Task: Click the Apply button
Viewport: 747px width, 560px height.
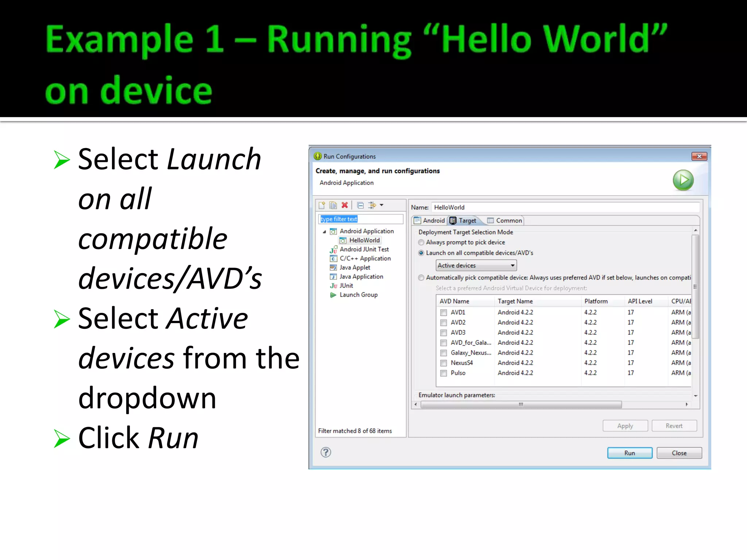Action: click(x=625, y=426)
